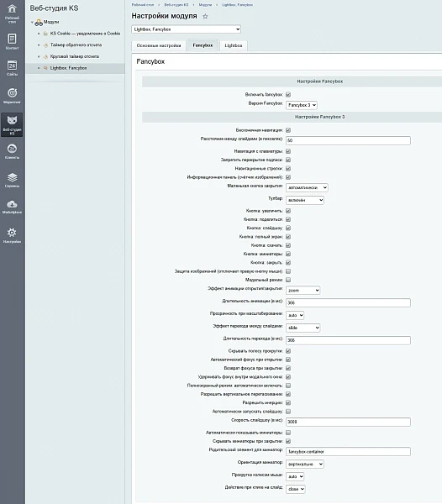This screenshot has height=504, width=442.
Task: Open Круговой таймер отсчета module link
Action: click(74, 56)
